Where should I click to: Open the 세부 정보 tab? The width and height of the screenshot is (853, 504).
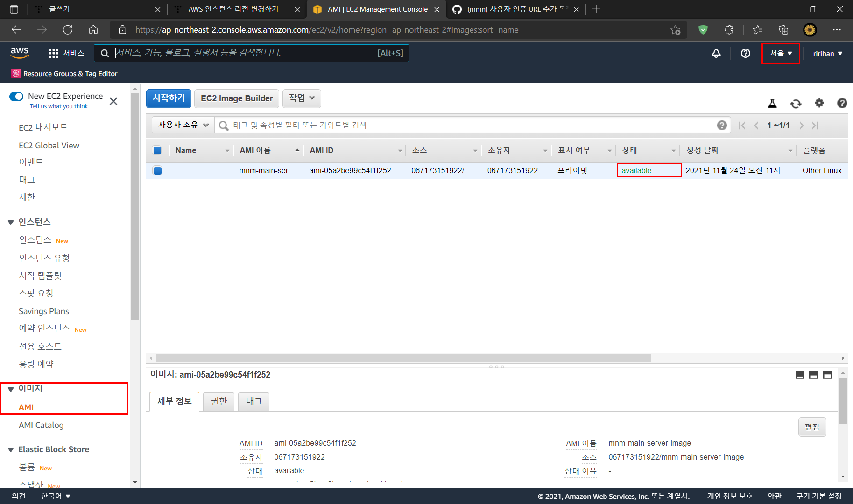click(174, 401)
